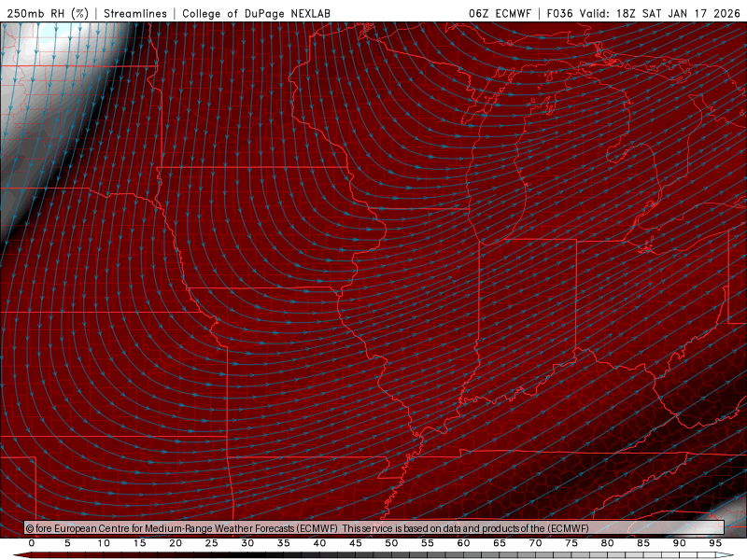Select the "15" color scale label
747x560 pixels.
[x=139, y=543]
